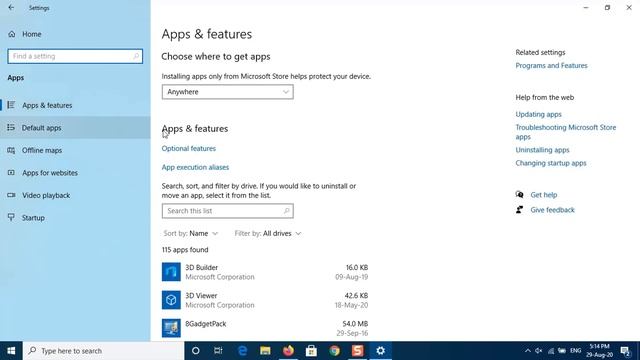Viewport: 640px width, 360px height.
Task: Open Updating apps help link
Action: click(x=538, y=114)
